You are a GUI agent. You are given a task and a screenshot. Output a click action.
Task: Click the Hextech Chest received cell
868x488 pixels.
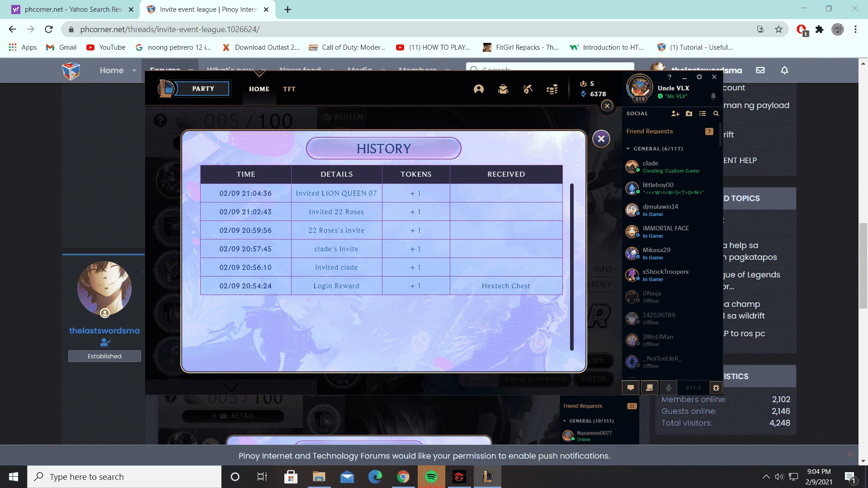click(506, 286)
